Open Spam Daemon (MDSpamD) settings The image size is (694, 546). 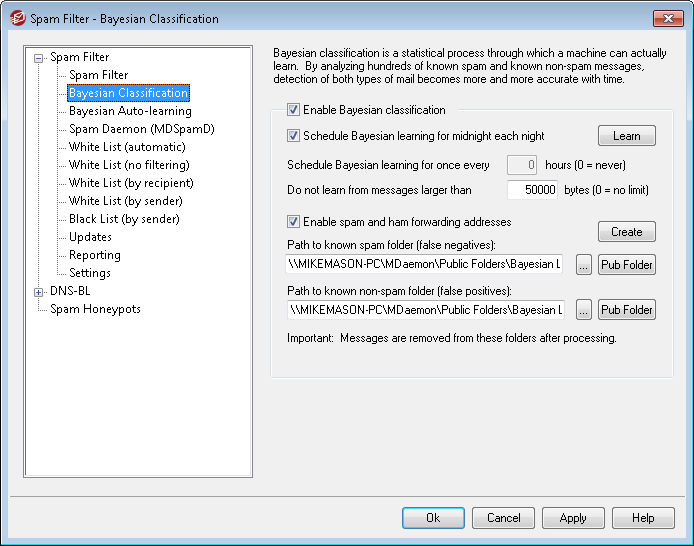tap(141, 129)
